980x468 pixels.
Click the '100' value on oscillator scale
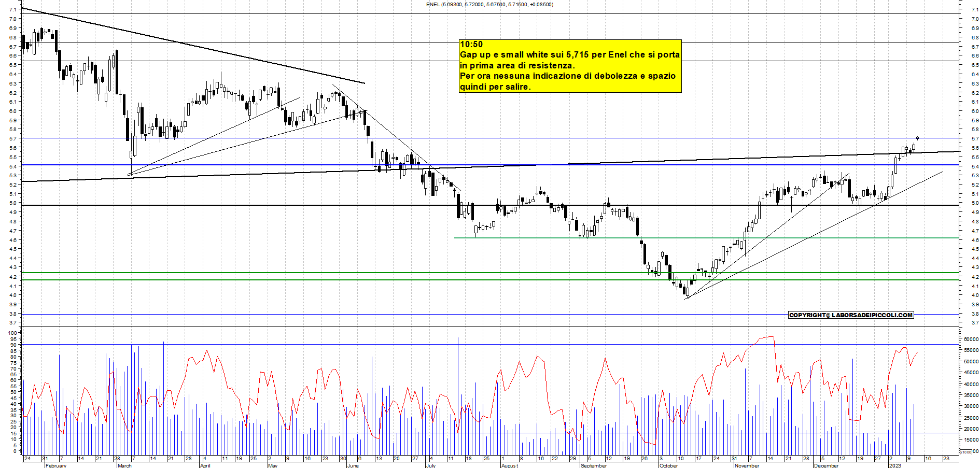[x=13, y=333]
